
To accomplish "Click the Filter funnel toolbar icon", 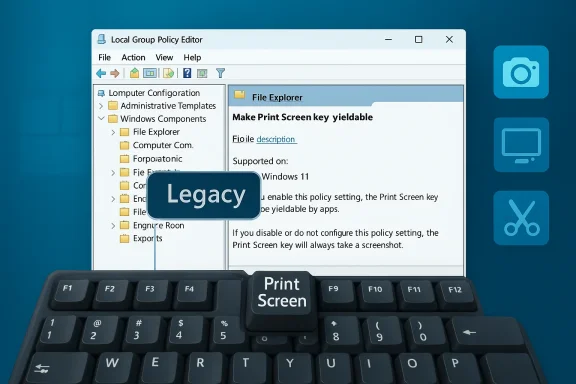I will pyautogui.click(x=220, y=73).
